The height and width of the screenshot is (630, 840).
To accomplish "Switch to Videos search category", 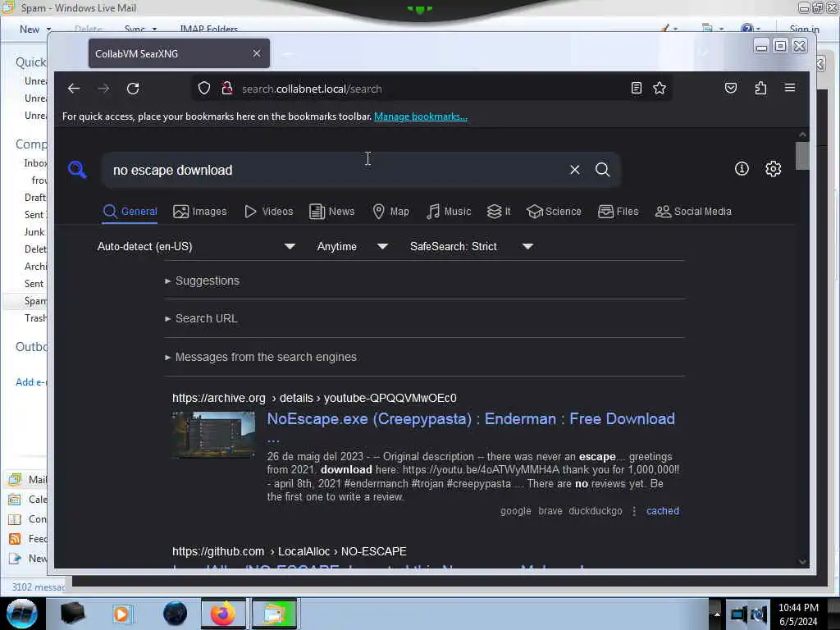I will pos(269,212).
